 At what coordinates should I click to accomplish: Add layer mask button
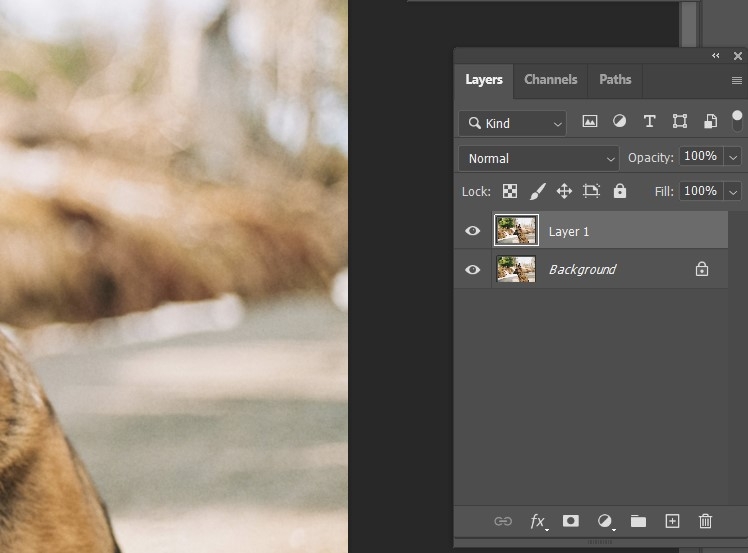coord(571,521)
